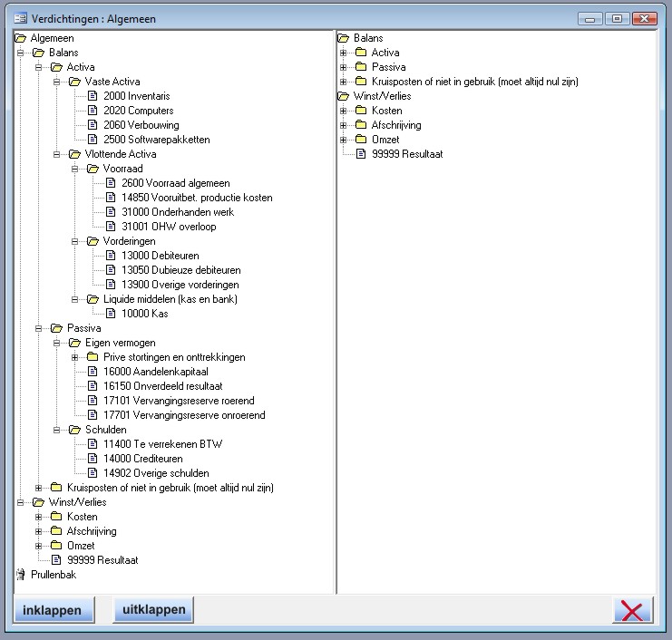Click the document icon of 2500 Softwarepakketten

click(x=93, y=140)
